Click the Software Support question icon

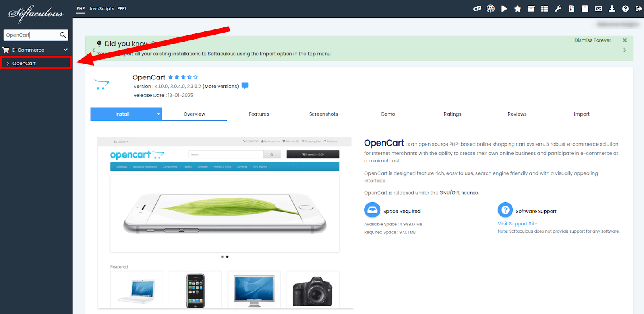pyautogui.click(x=505, y=210)
